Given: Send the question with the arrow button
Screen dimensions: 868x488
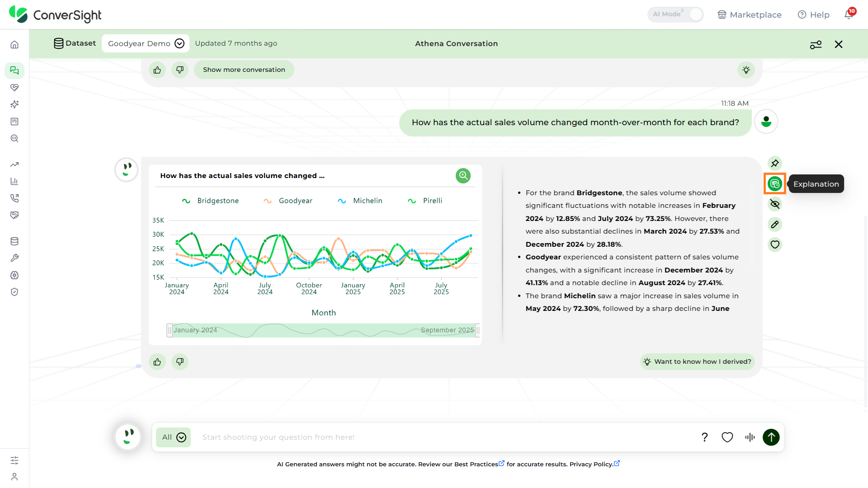Looking at the screenshot, I should tap(771, 437).
